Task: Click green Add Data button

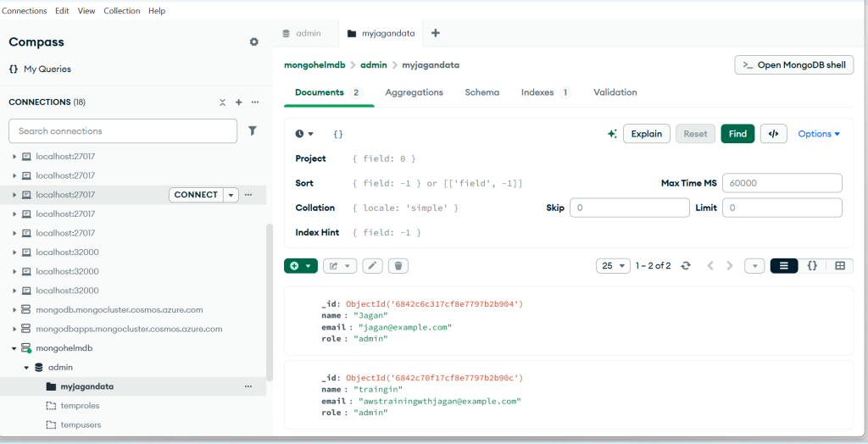Action: tap(301, 266)
